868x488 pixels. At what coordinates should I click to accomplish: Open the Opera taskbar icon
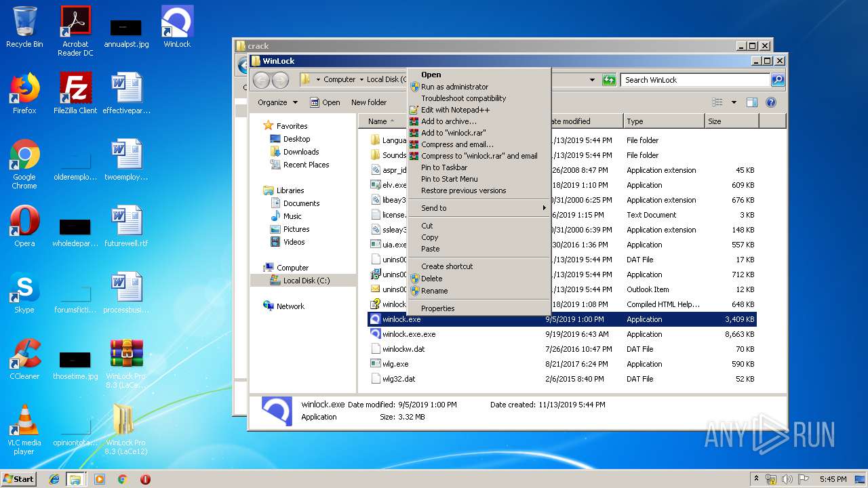point(145,479)
